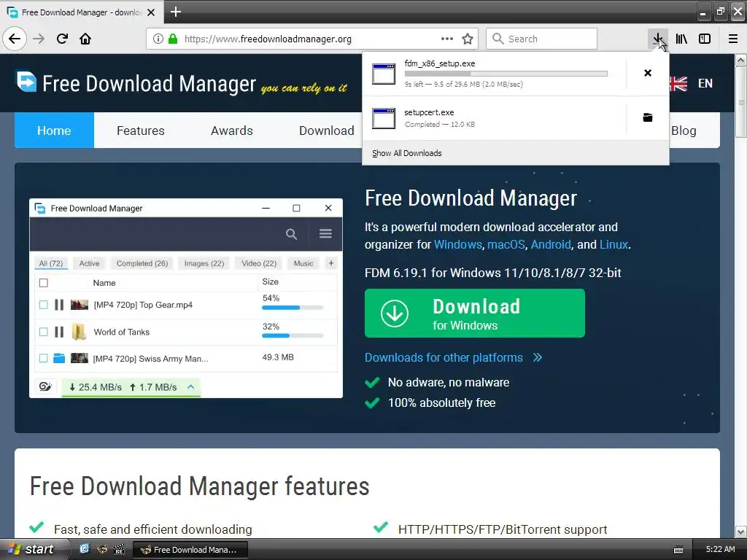Check the box for World of Tanks
Image resolution: width=747 pixels, height=560 pixels.
pos(43,332)
